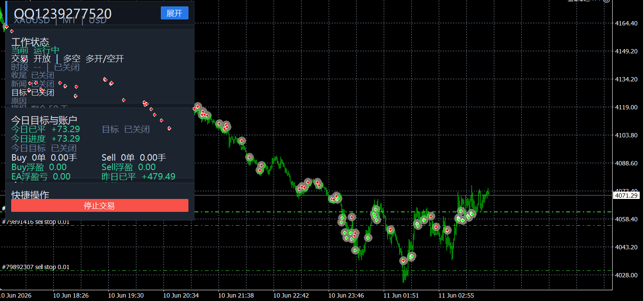
Task: Select pending order #79891416 sell stop label
Action: point(36,222)
